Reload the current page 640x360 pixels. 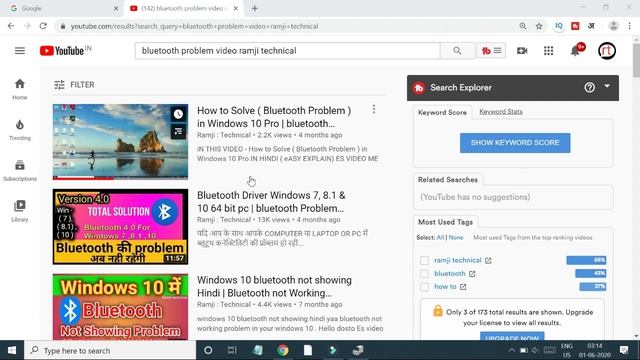(x=43, y=26)
